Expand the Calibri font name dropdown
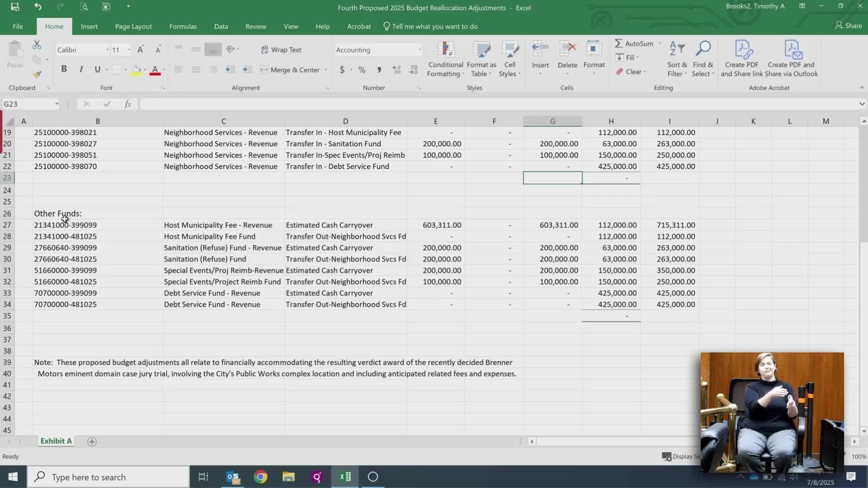 (x=107, y=50)
